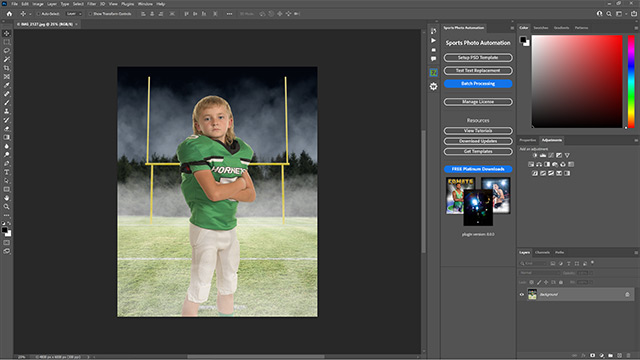Screen dimensions: 640x360
Task: Select the Eyedropper tool
Action: (x=7, y=85)
